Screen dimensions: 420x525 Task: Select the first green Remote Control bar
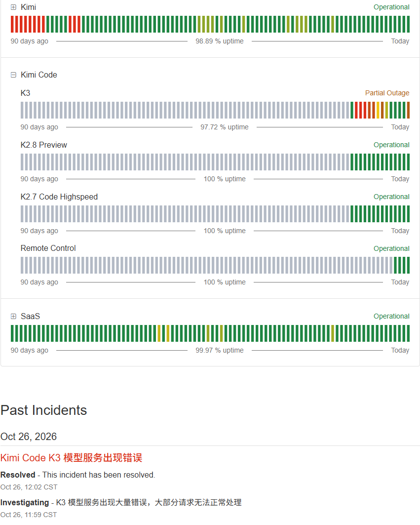(x=395, y=265)
